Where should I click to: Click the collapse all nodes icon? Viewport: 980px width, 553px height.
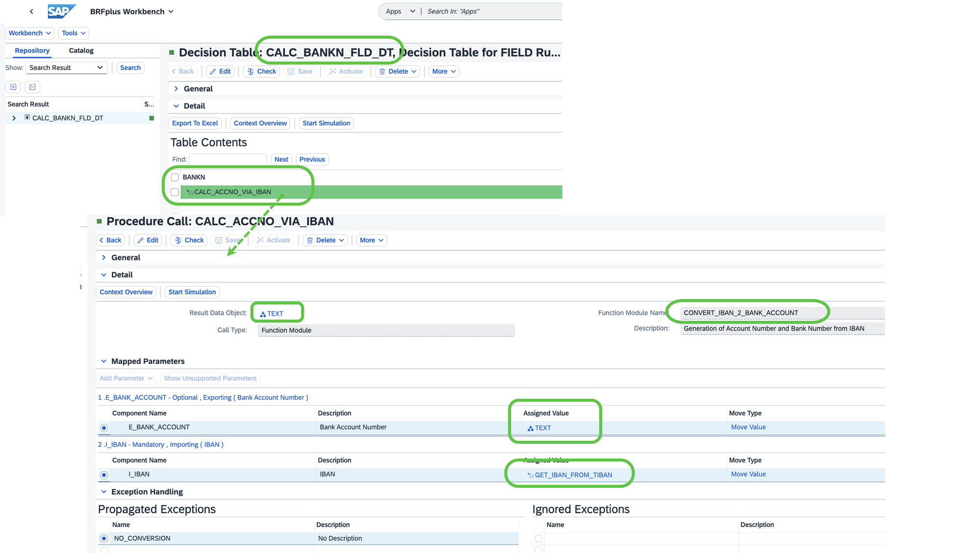coord(32,87)
